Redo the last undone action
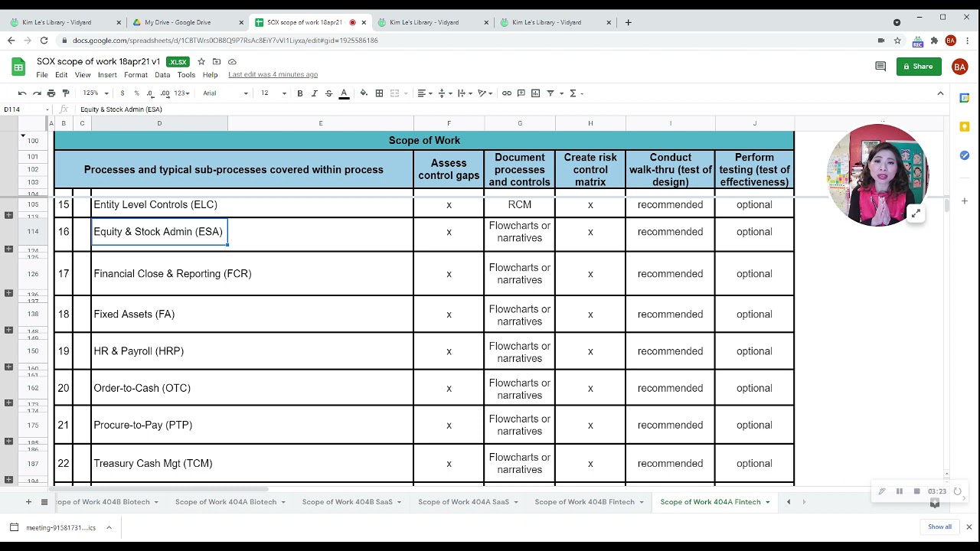Image resolution: width=980 pixels, height=551 pixels. [37, 93]
